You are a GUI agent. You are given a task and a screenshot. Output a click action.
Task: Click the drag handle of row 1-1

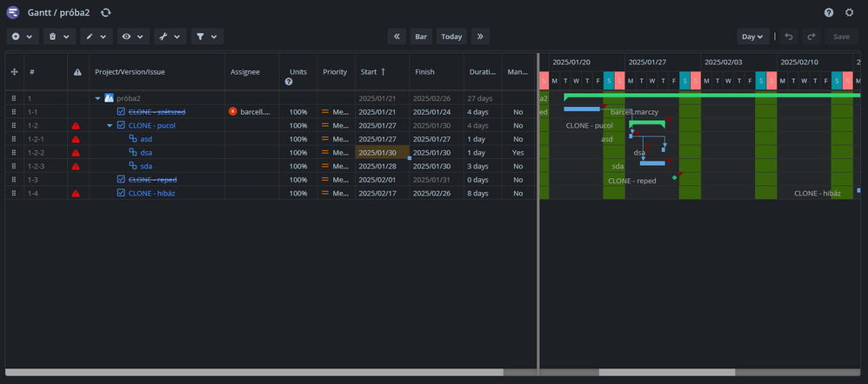tap(15, 112)
